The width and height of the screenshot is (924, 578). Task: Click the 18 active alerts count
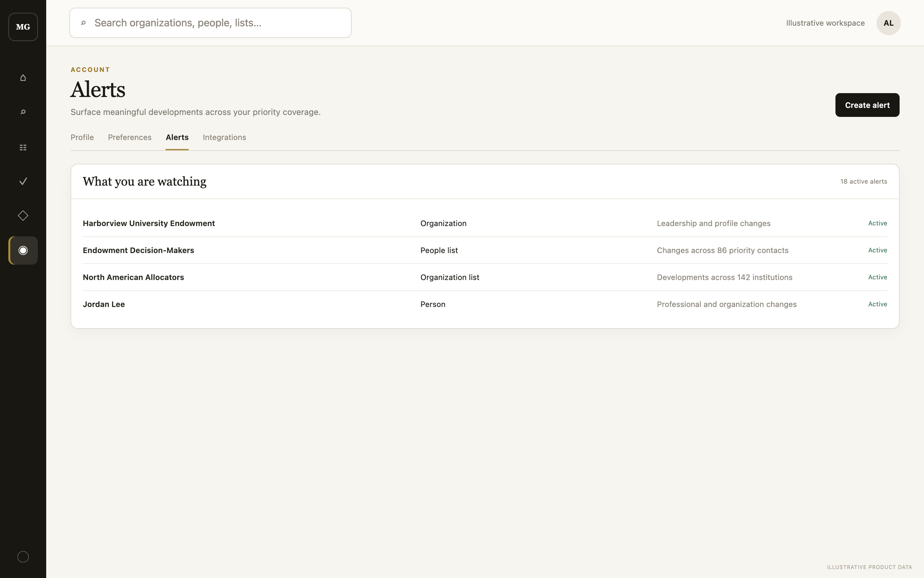864,181
